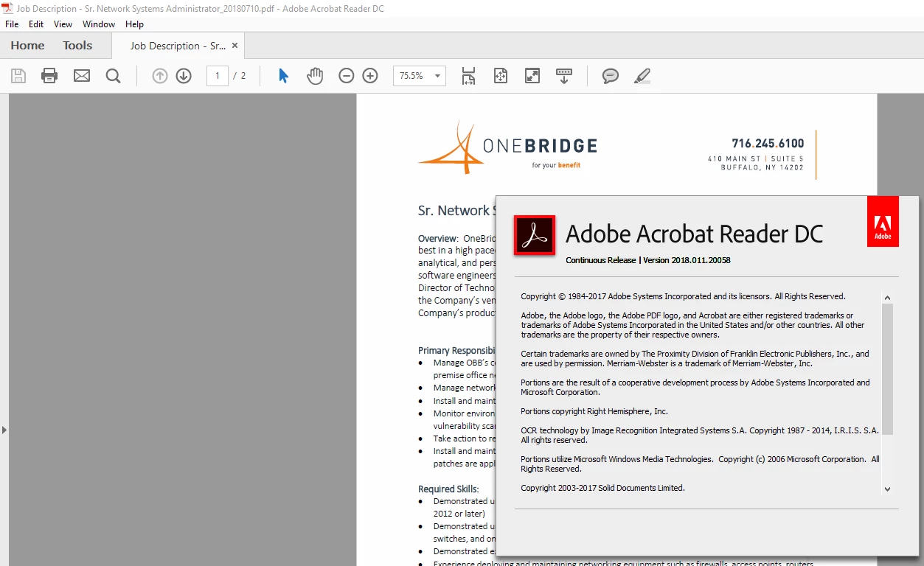Viewport: 924px width, 566px height.
Task: Go to next page arrow
Action: point(184,76)
